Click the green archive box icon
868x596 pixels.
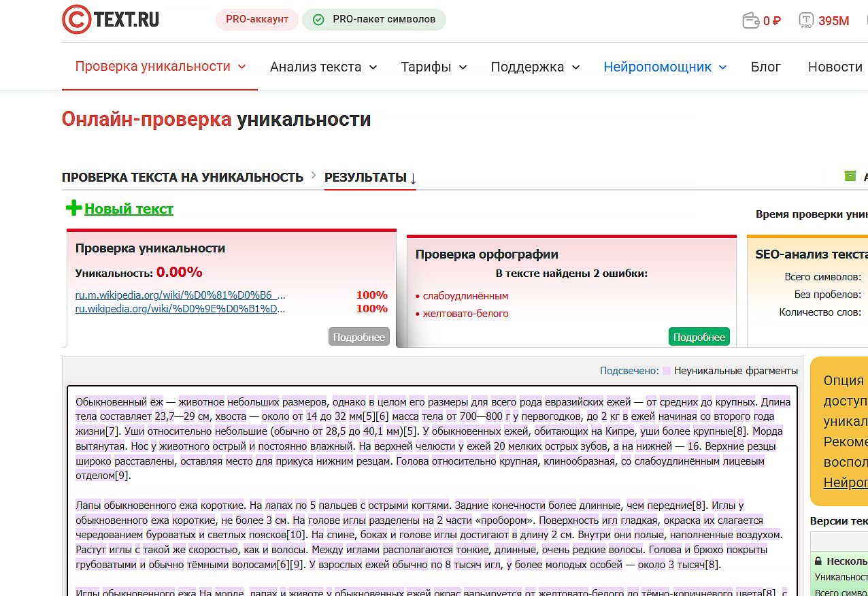850,176
